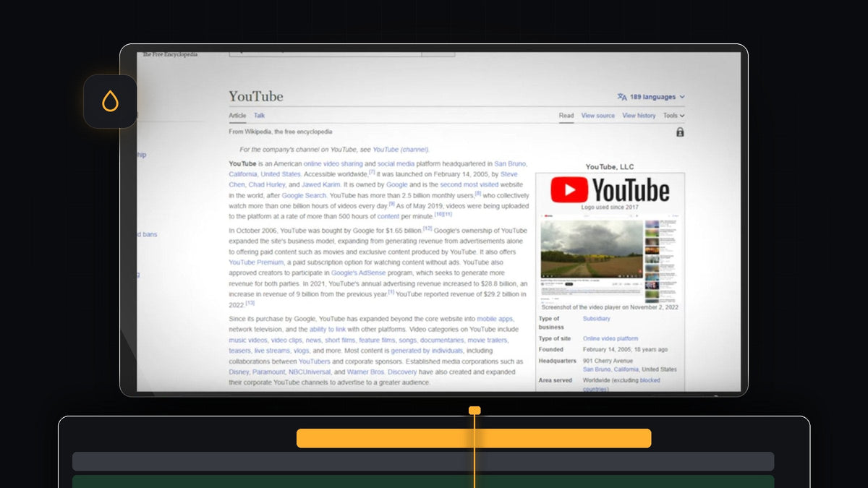Click the page protection padlock icon
The width and height of the screenshot is (868, 488).
[x=680, y=132]
